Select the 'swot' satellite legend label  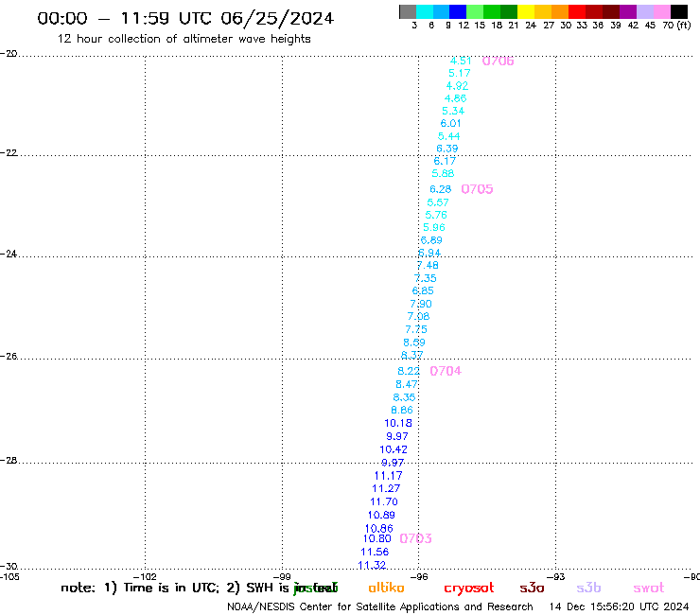coord(649,589)
